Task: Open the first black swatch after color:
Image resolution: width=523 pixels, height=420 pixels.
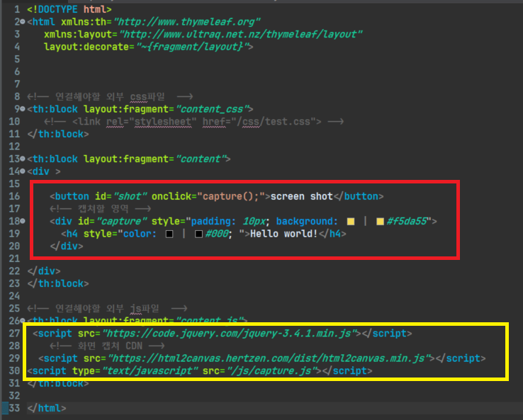Action: pyautogui.click(x=169, y=234)
